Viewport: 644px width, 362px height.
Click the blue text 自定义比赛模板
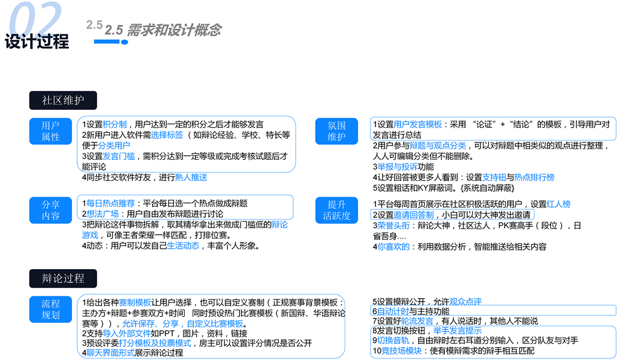(215, 324)
